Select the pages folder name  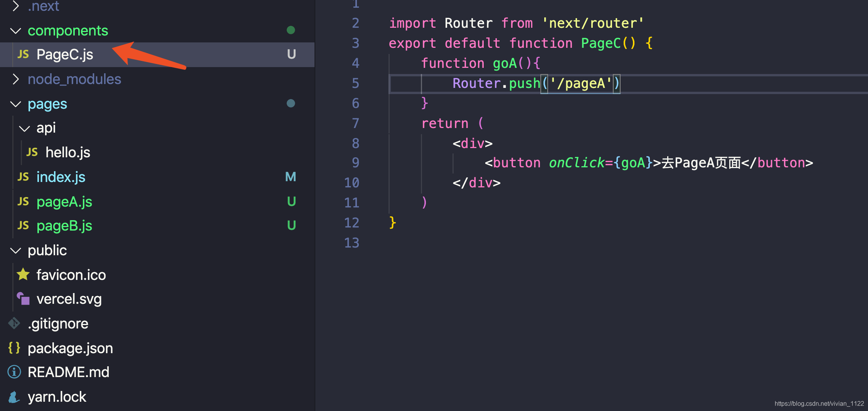[x=47, y=104]
